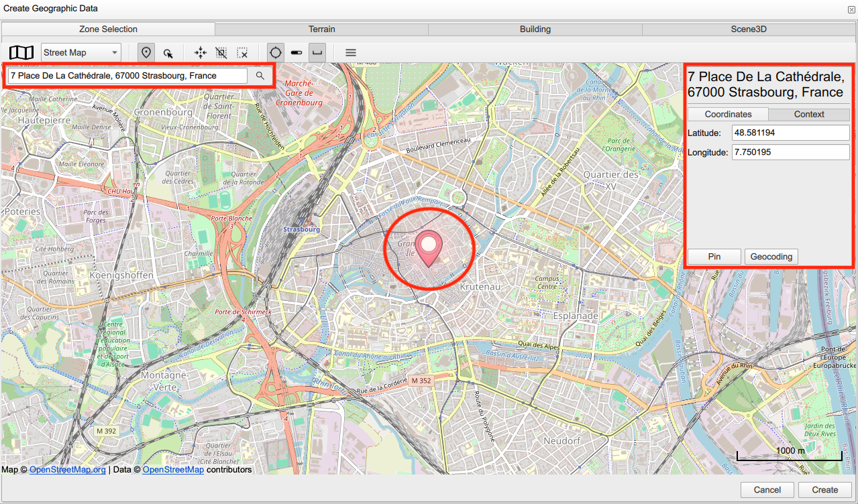Viewport: 858px width, 504px height.
Task: Activate the circle zone drawing tool
Action: [275, 52]
